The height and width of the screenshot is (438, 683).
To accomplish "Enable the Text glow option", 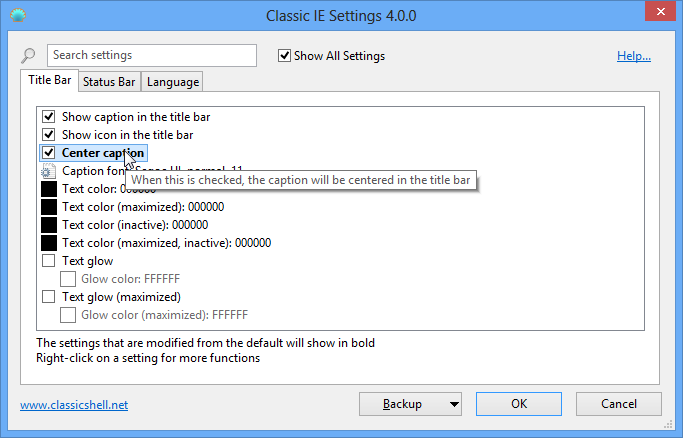I will point(49,261).
